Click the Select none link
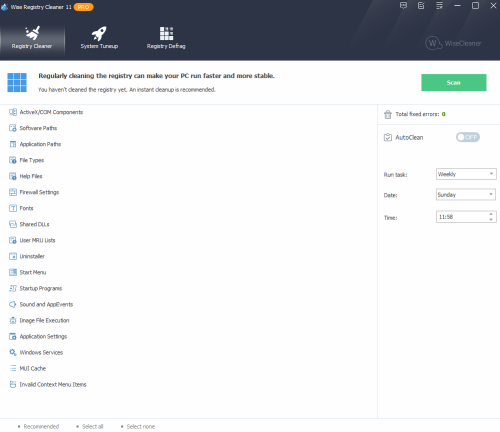Screen dimensions: 500x432 click(140, 427)
